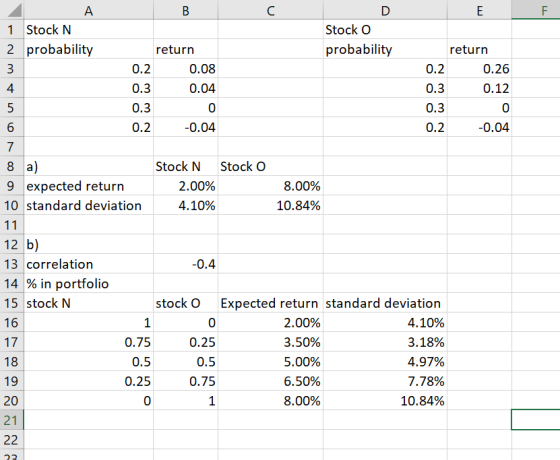This screenshot has height=460, width=560.
Task: Click 'stock N' header in row 15
Action: coord(89,303)
